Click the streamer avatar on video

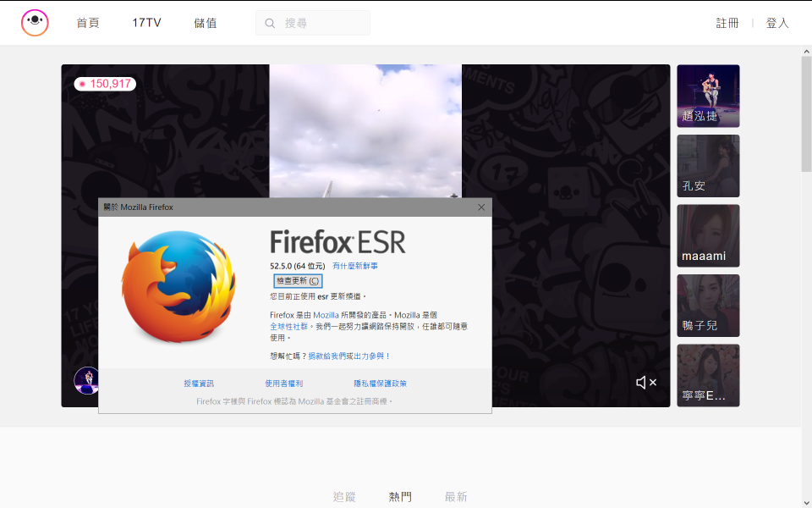[86, 380]
